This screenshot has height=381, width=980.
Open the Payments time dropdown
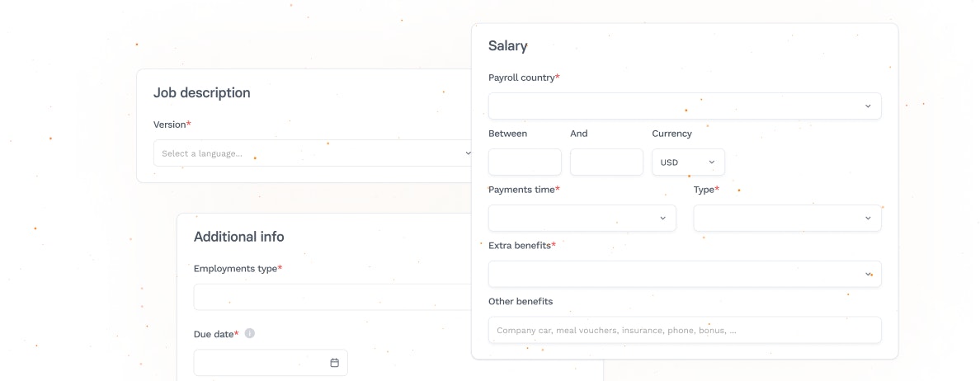click(582, 218)
